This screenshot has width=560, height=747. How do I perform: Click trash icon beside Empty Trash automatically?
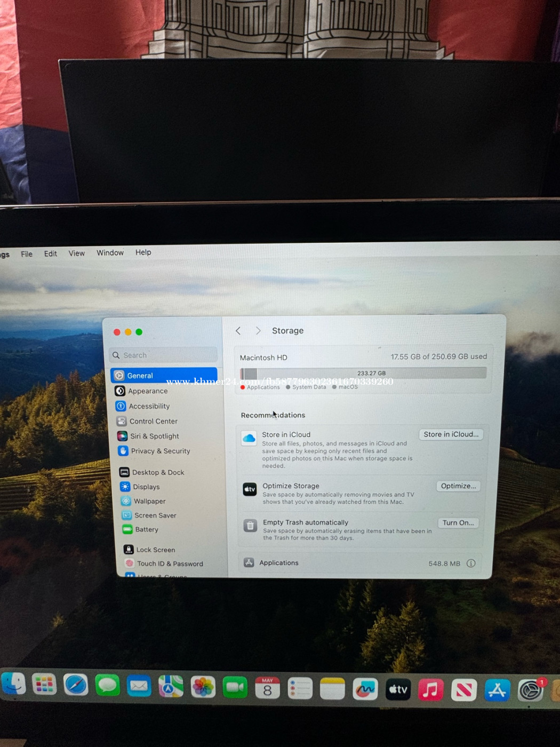point(250,526)
